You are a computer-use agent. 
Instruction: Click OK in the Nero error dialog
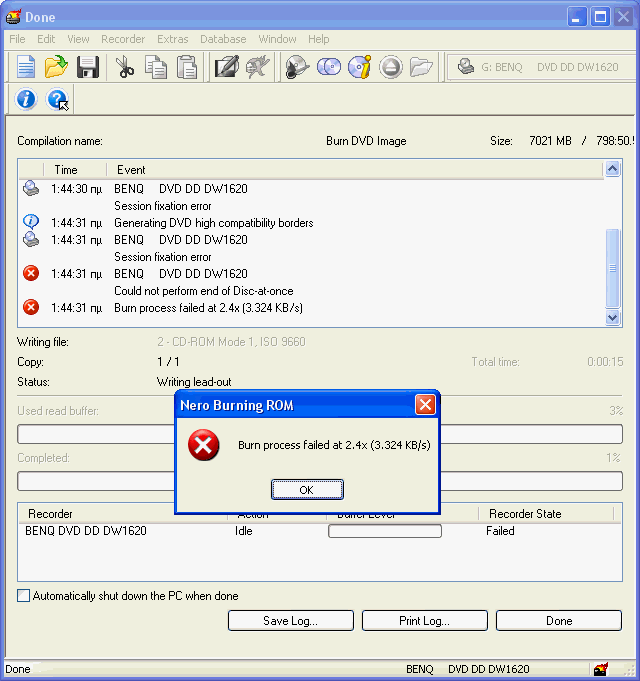(306, 490)
